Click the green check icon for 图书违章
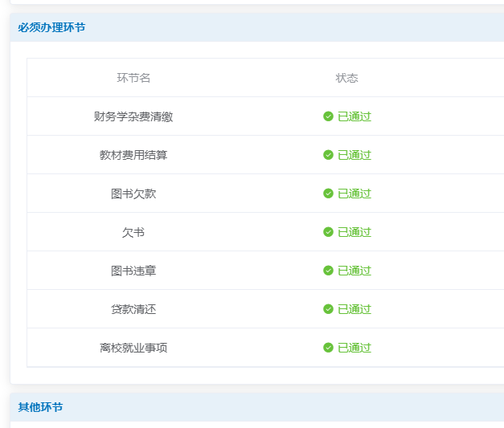Viewport: 504px width, 428px height. 328,271
